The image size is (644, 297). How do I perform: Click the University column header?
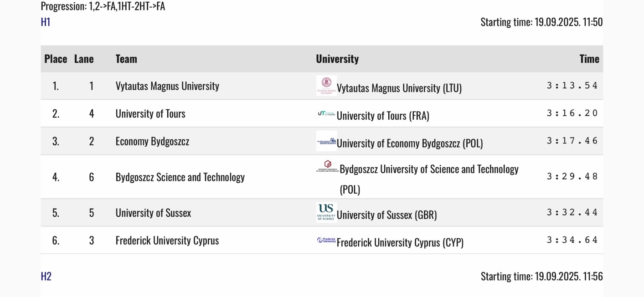(x=337, y=59)
